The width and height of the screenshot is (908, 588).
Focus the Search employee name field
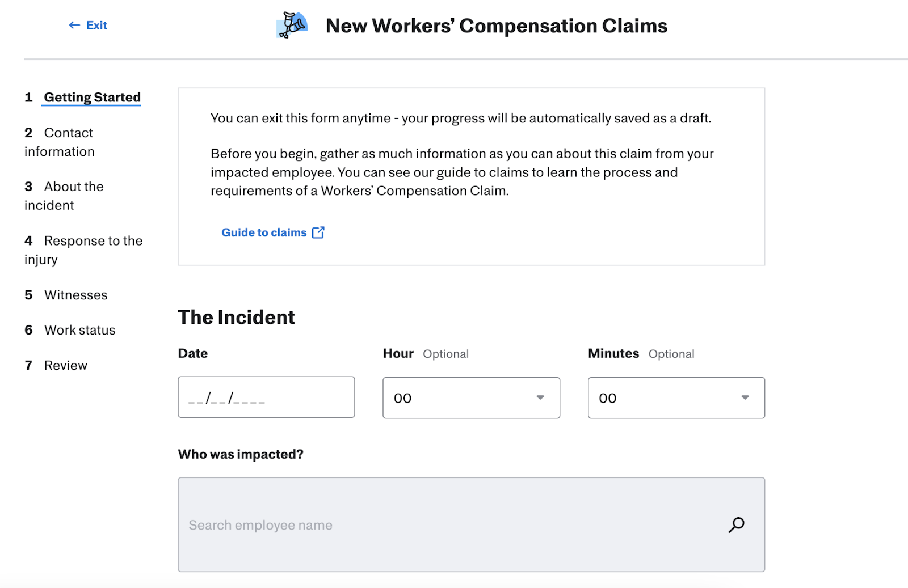coord(454,525)
